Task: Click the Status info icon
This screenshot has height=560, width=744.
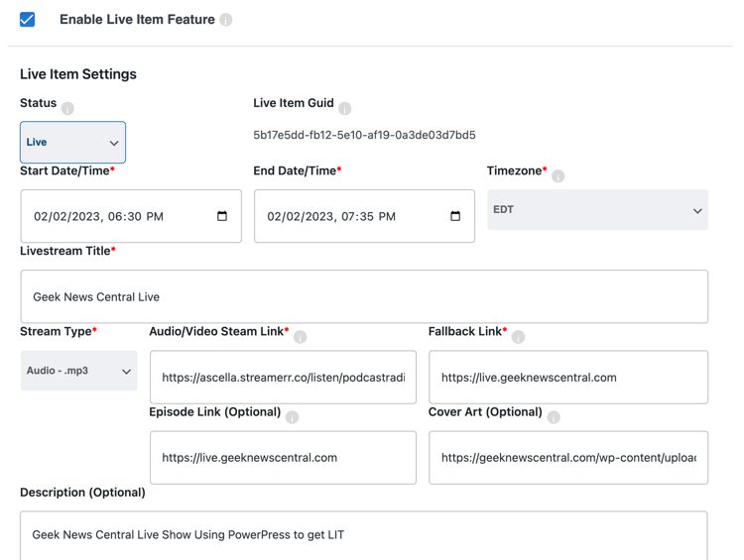Action: (67, 109)
